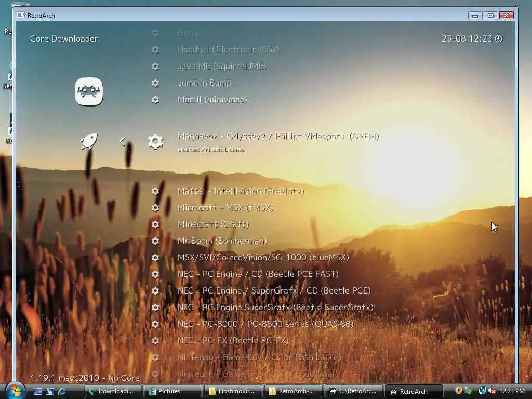Image resolution: width=532 pixels, height=399 pixels.
Task: Open the Windows Start orb
Action: coord(15,391)
